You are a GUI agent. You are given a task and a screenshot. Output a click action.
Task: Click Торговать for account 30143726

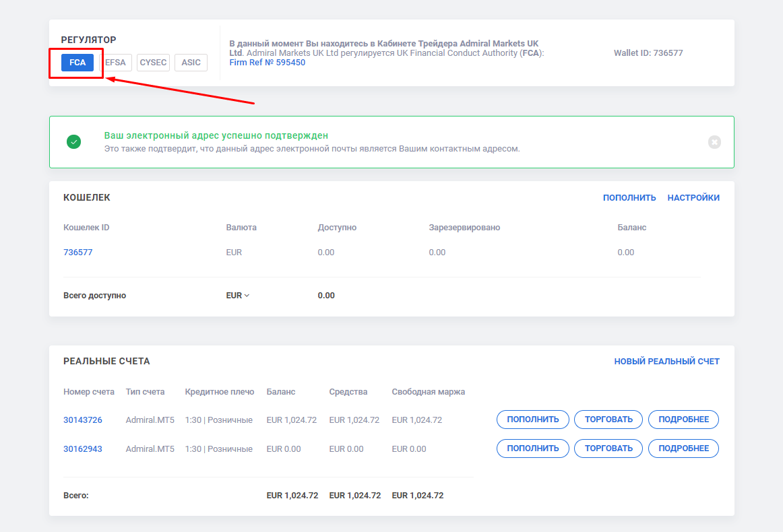[608, 420]
